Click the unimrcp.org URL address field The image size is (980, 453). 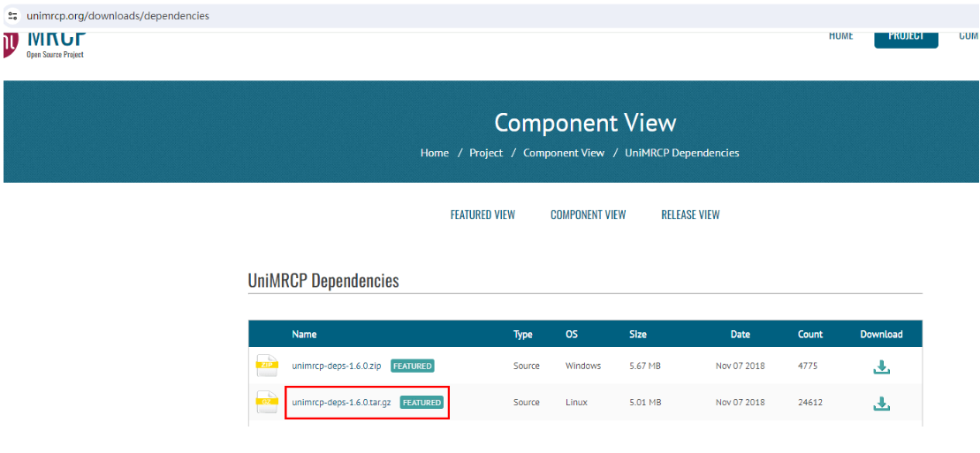click(x=118, y=16)
